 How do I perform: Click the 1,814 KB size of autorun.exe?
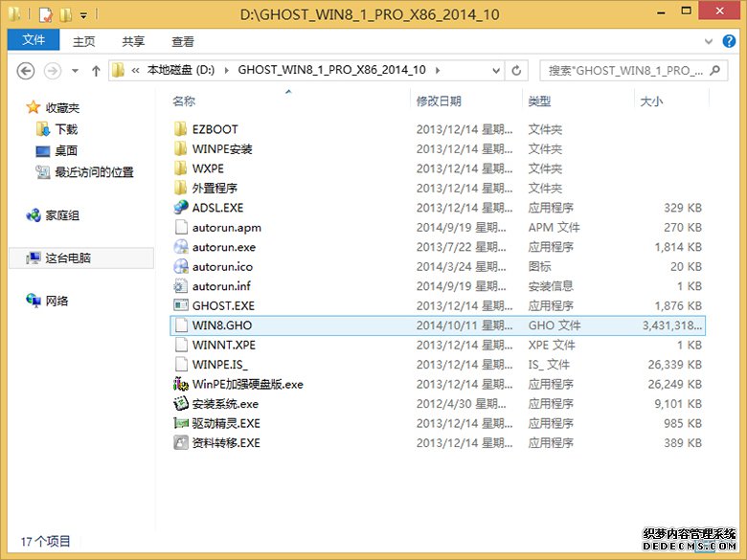(678, 247)
